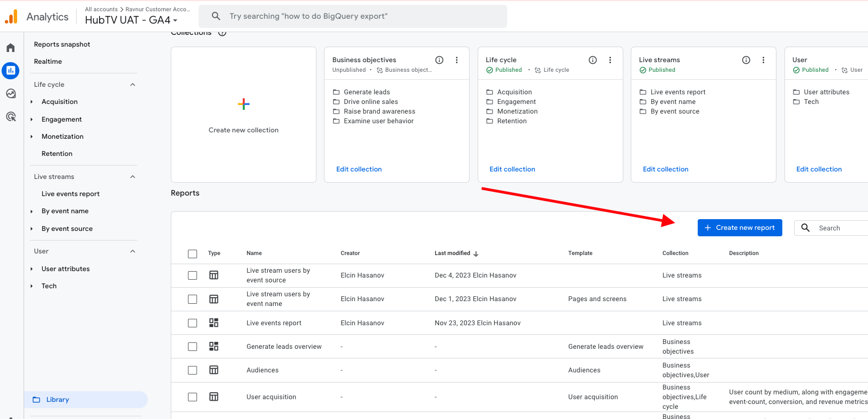Open Life cycle collection three-dot menu
868x419 pixels.
pyautogui.click(x=610, y=60)
